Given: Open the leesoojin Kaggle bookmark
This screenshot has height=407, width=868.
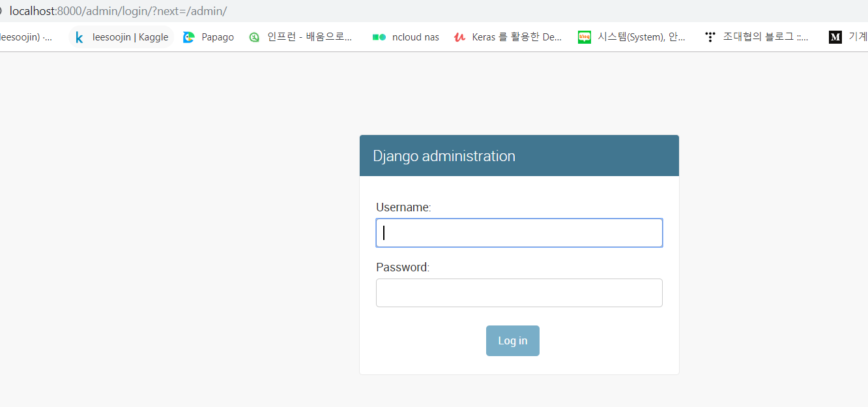Looking at the screenshot, I should point(121,37).
